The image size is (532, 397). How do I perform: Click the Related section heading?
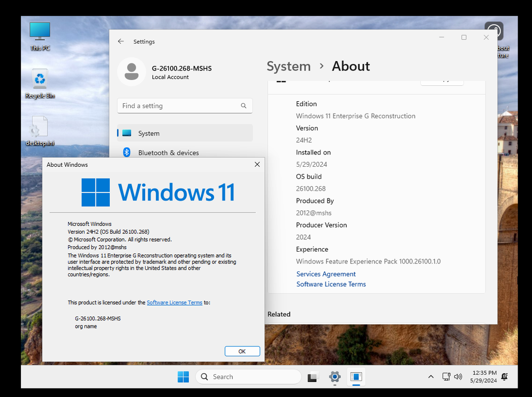[x=279, y=314]
